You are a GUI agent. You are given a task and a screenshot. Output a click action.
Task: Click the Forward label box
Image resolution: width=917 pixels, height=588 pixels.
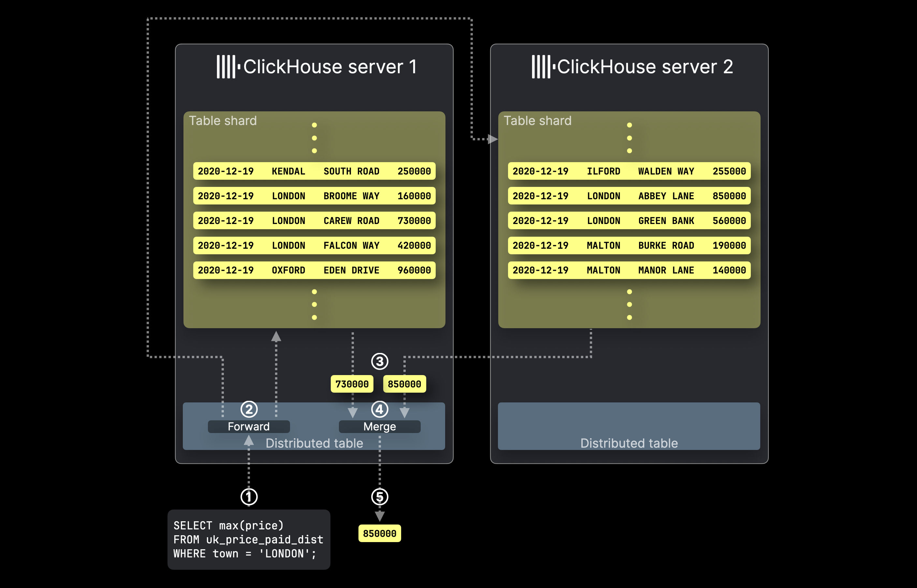tap(249, 427)
